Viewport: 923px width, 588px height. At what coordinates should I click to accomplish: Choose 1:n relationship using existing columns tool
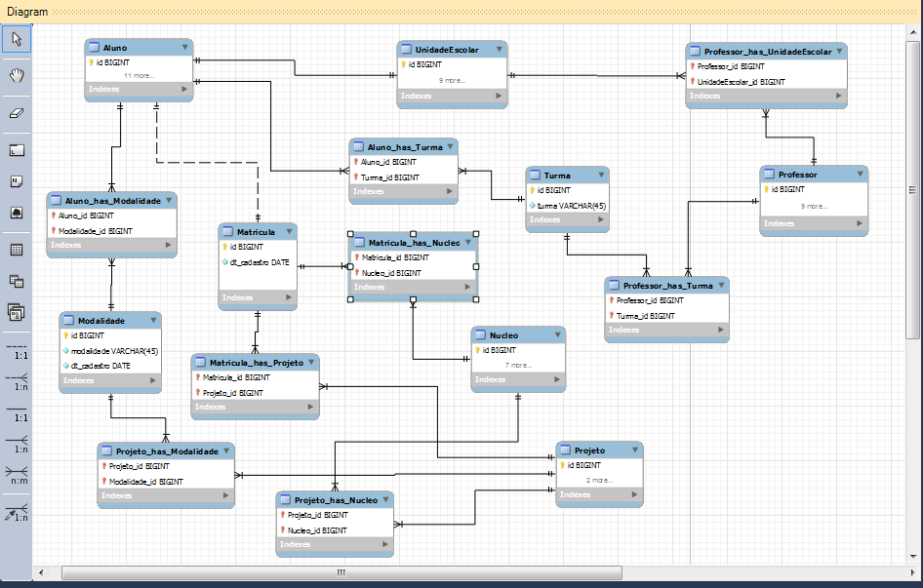click(17, 512)
